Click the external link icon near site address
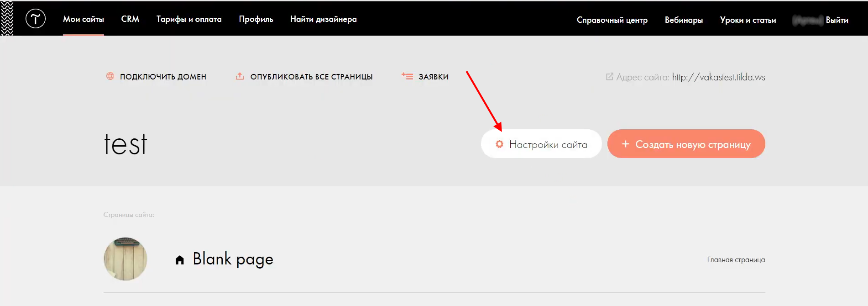868x306 pixels. click(609, 77)
